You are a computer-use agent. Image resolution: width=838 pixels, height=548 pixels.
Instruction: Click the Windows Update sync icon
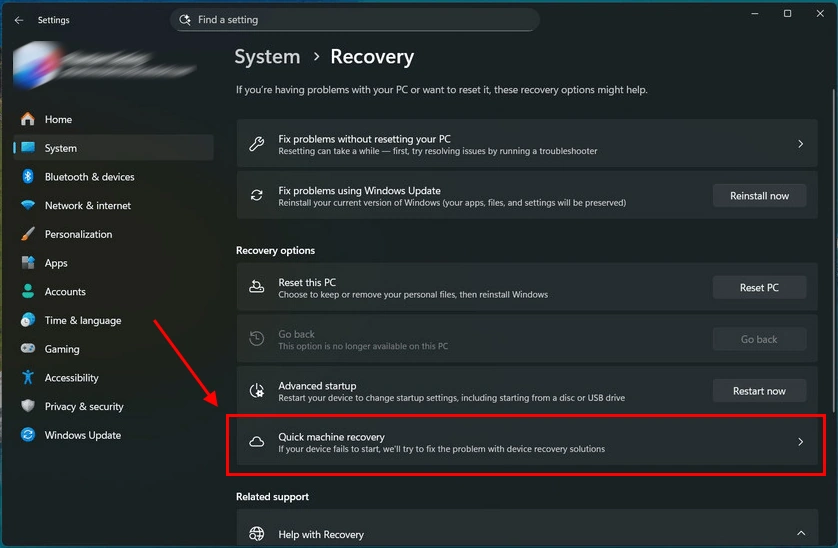(x=28, y=435)
